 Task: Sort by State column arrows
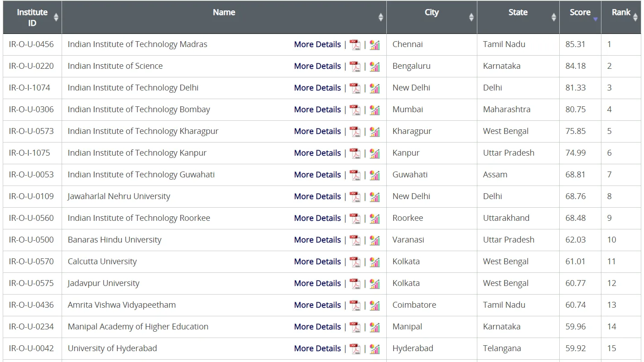coord(554,17)
